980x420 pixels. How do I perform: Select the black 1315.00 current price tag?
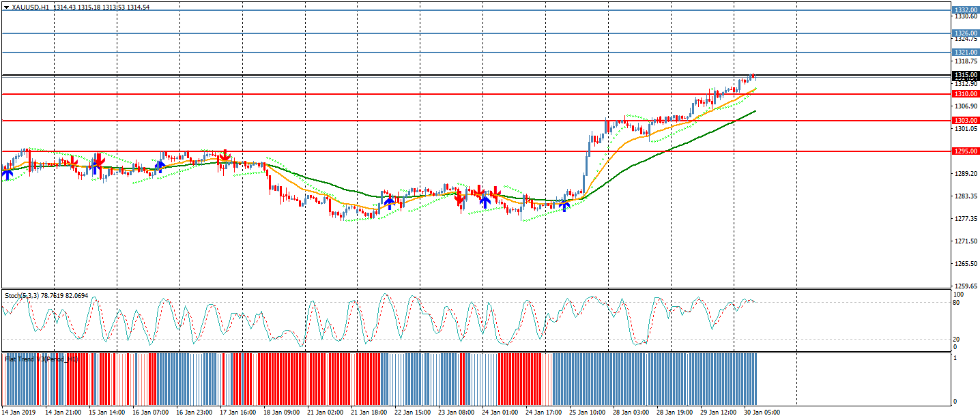(x=965, y=75)
